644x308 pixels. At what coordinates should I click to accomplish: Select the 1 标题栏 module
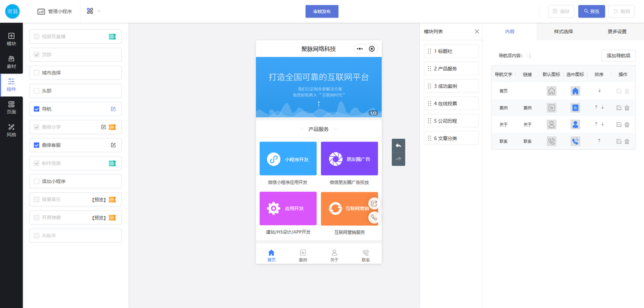pyautogui.click(x=451, y=51)
